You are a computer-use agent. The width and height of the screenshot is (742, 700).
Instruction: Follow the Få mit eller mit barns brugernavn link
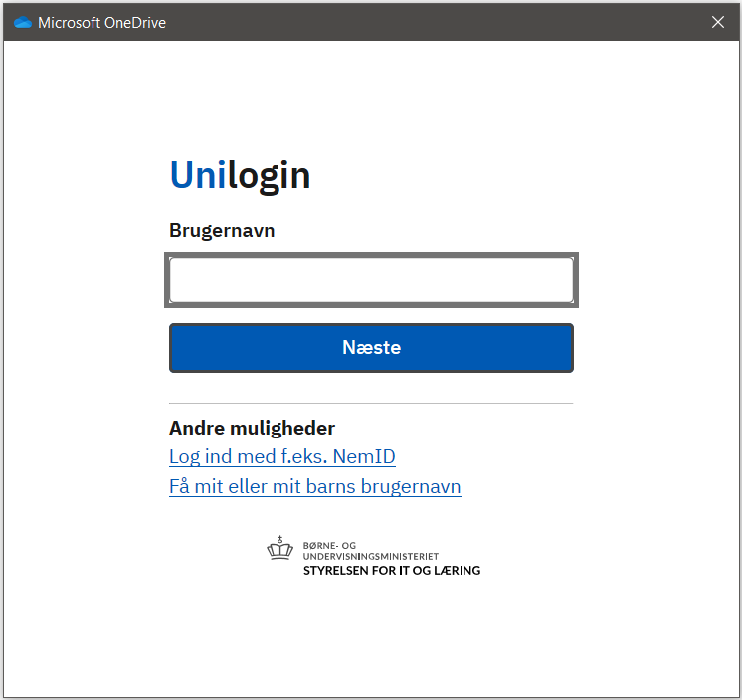314,487
